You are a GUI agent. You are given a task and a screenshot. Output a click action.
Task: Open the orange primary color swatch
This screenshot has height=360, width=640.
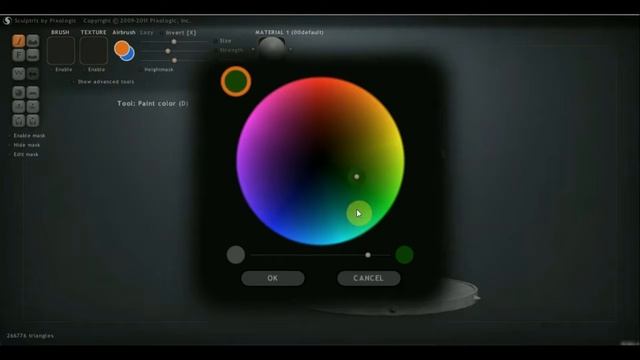(122, 49)
